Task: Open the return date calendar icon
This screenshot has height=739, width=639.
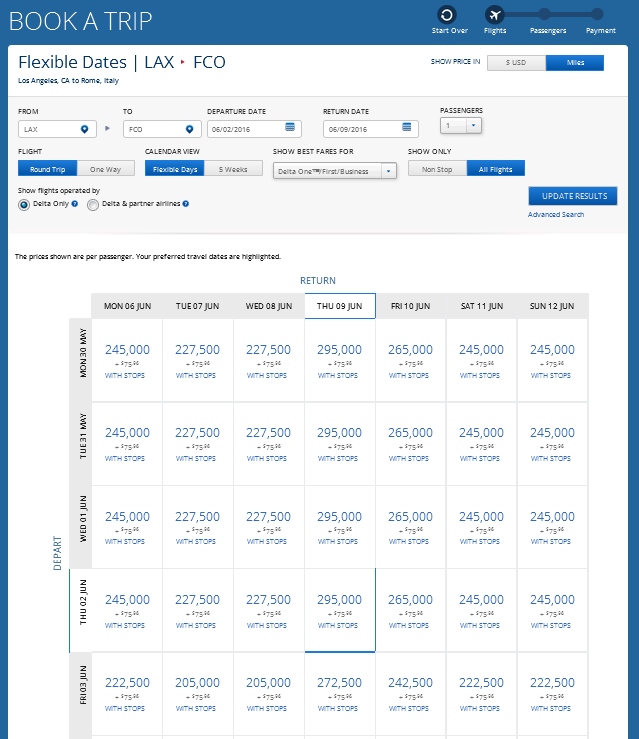Action: pos(406,128)
